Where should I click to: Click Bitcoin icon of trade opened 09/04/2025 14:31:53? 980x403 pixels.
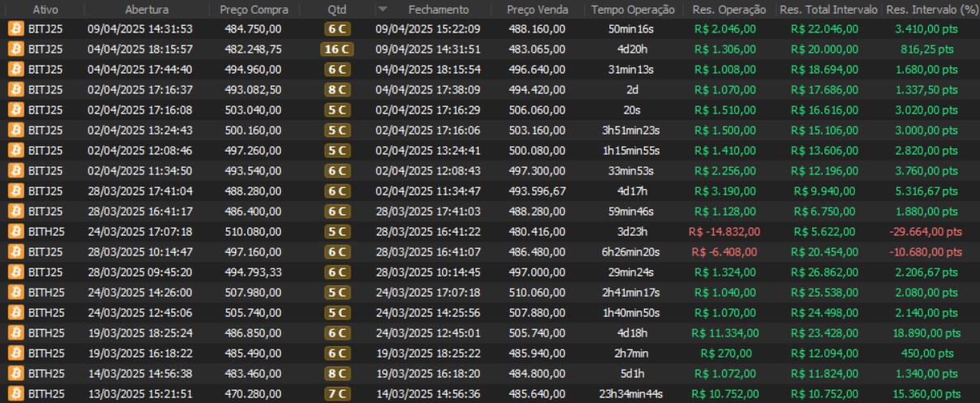click(15, 28)
